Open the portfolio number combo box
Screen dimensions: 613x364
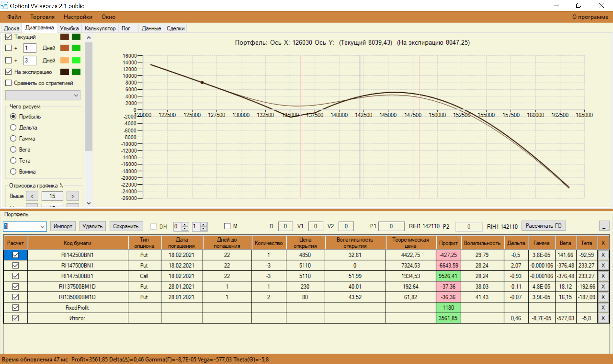[42, 226]
